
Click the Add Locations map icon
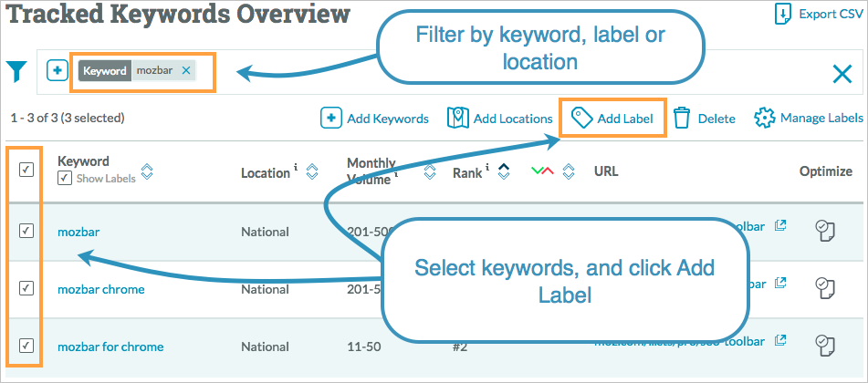pyautogui.click(x=458, y=118)
